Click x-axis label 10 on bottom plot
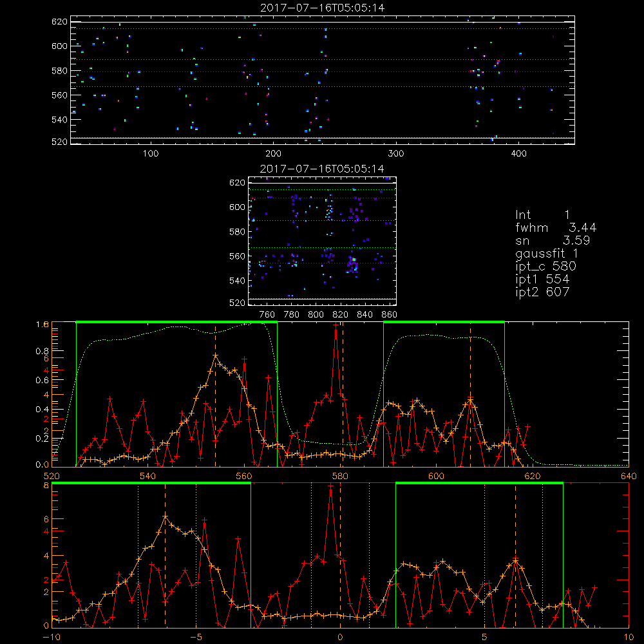The width and height of the screenshot is (644, 644). (x=629, y=637)
